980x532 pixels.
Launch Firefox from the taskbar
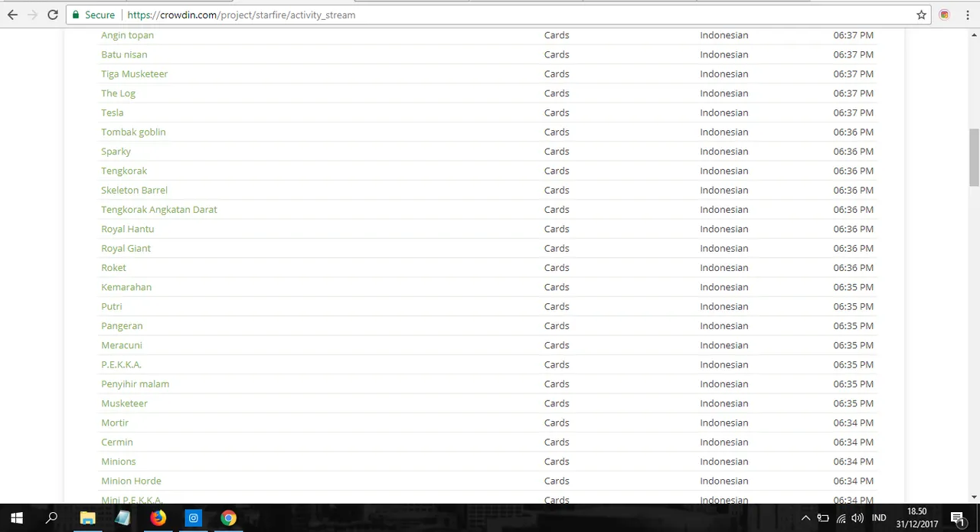(x=158, y=517)
